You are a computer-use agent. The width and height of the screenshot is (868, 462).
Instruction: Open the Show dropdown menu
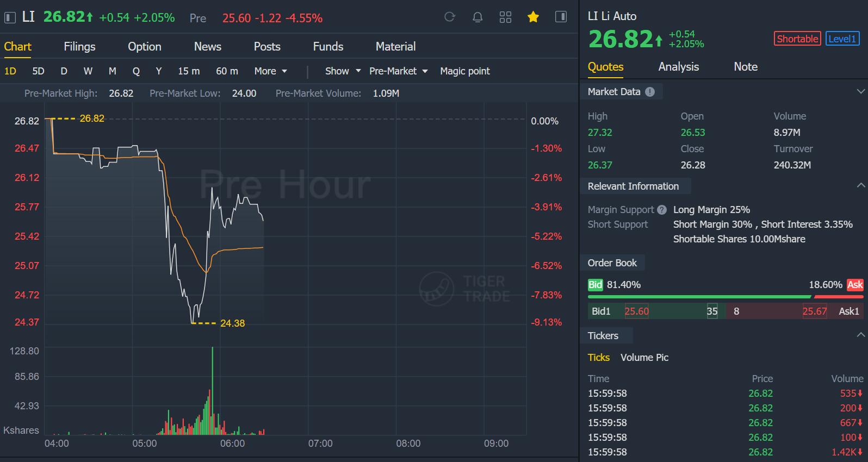point(343,71)
